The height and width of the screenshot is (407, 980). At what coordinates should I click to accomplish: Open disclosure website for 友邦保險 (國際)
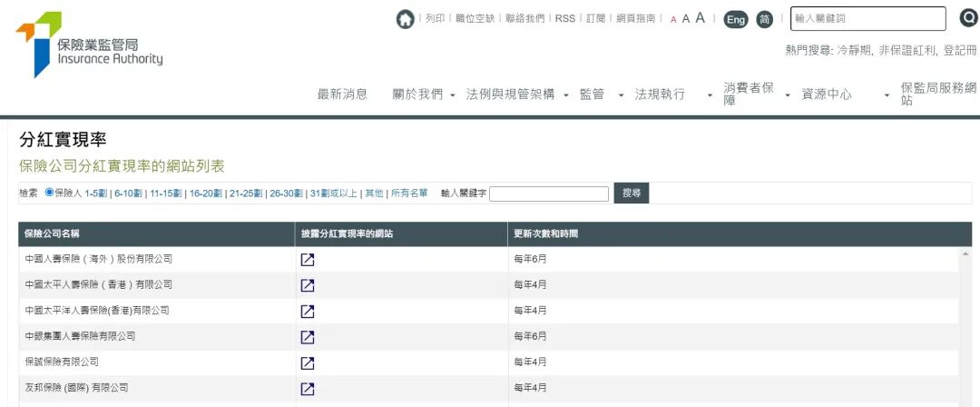pyautogui.click(x=308, y=389)
